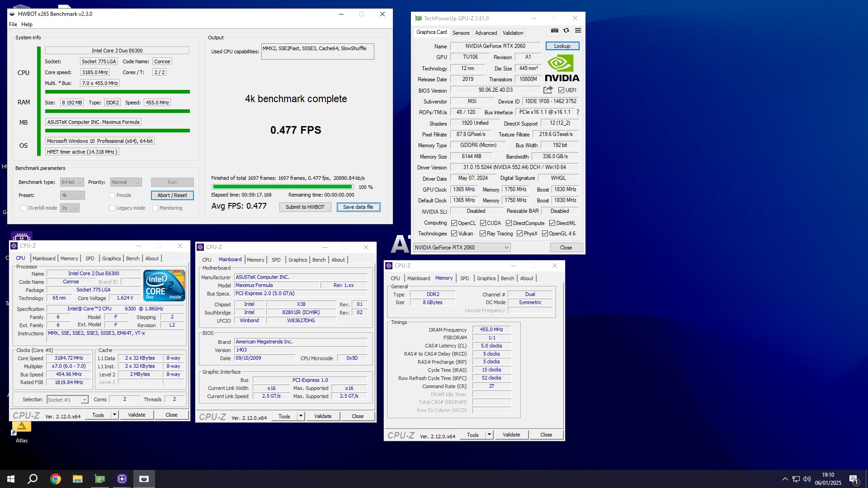The width and height of the screenshot is (868, 488).
Task: Open taskbar Search magnifier
Action: (x=33, y=479)
